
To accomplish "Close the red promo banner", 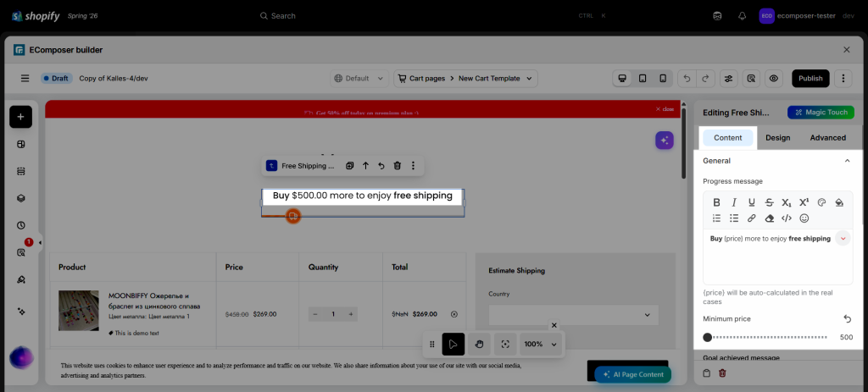I will 665,109.
